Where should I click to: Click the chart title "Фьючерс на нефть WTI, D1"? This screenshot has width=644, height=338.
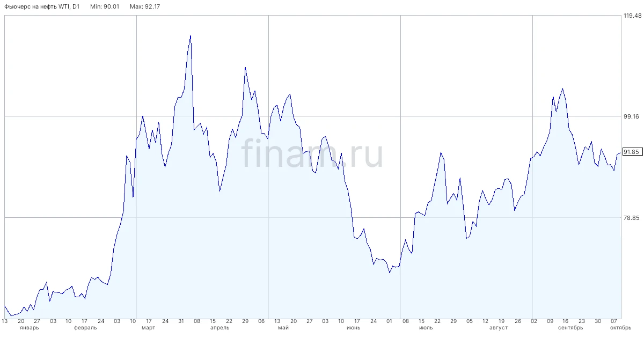[42, 6]
